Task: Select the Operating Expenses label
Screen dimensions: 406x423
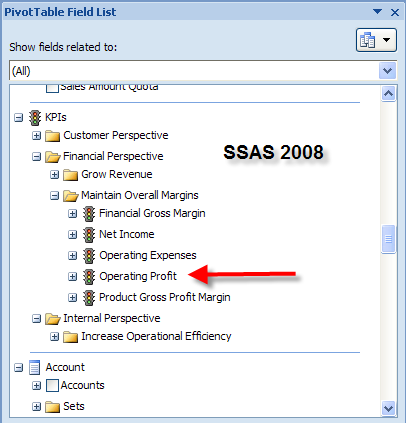Action: 148,255
